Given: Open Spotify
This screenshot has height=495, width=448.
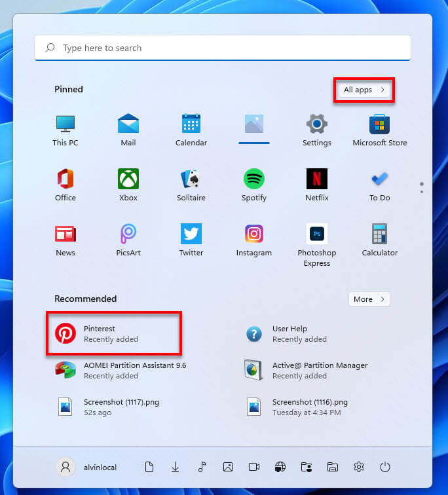Looking at the screenshot, I should (254, 185).
